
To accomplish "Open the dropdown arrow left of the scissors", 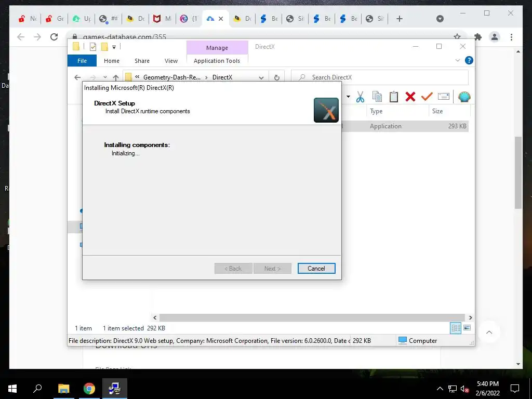I will 348,97.
